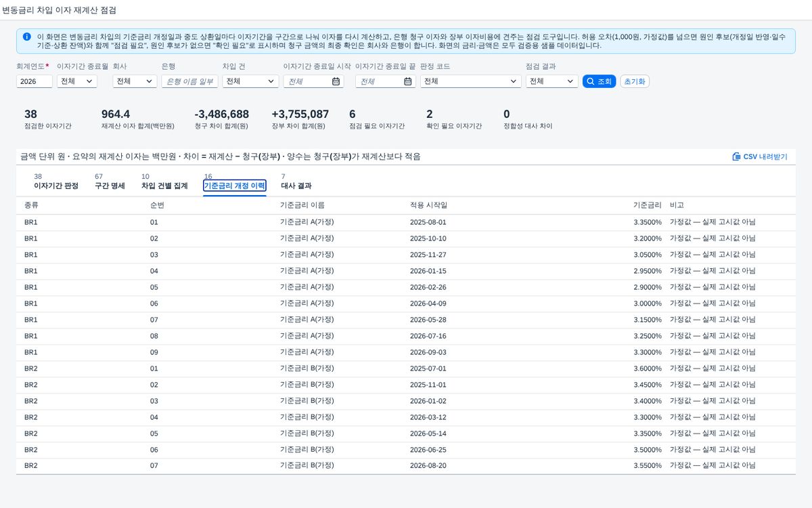The width and height of the screenshot is (812, 508).
Task: Click the rate value 2.9000%
Action: (648, 287)
